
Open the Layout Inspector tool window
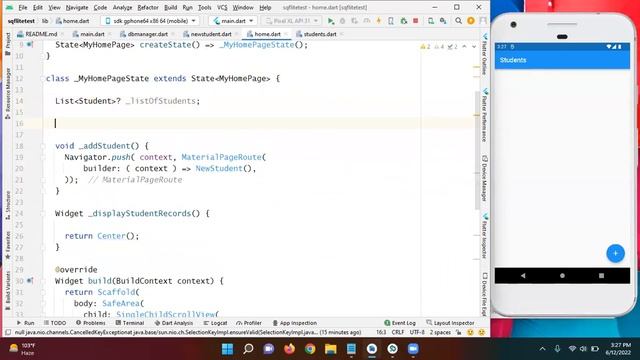click(x=450, y=323)
